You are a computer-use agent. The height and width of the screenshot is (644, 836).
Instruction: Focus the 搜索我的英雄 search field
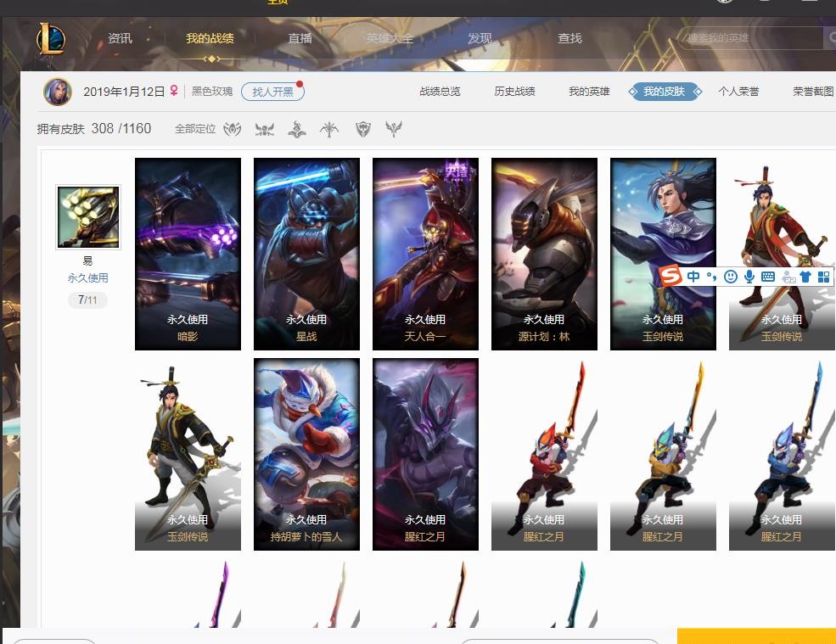click(x=752, y=38)
